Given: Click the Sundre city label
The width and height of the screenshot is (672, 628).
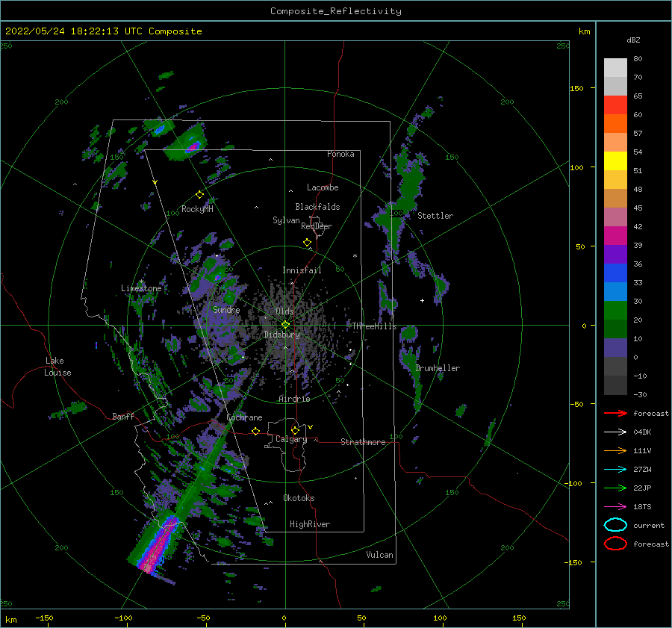Looking at the screenshot, I should (x=226, y=309).
